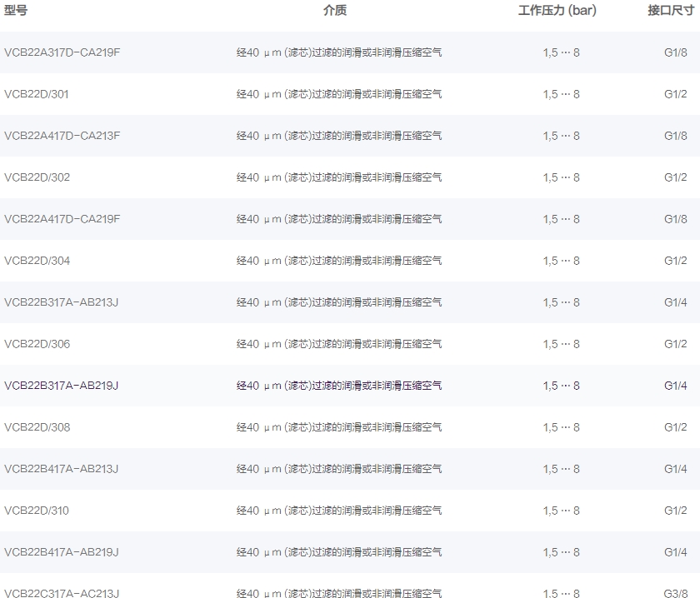Open model VCB22B317A-AB213J
Image resolution: width=700 pixels, height=598 pixels.
(61, 302)
